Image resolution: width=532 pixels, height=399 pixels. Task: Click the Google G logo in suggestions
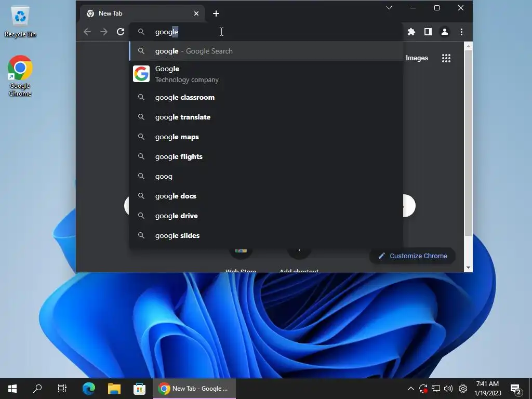(x=141, y=74)
